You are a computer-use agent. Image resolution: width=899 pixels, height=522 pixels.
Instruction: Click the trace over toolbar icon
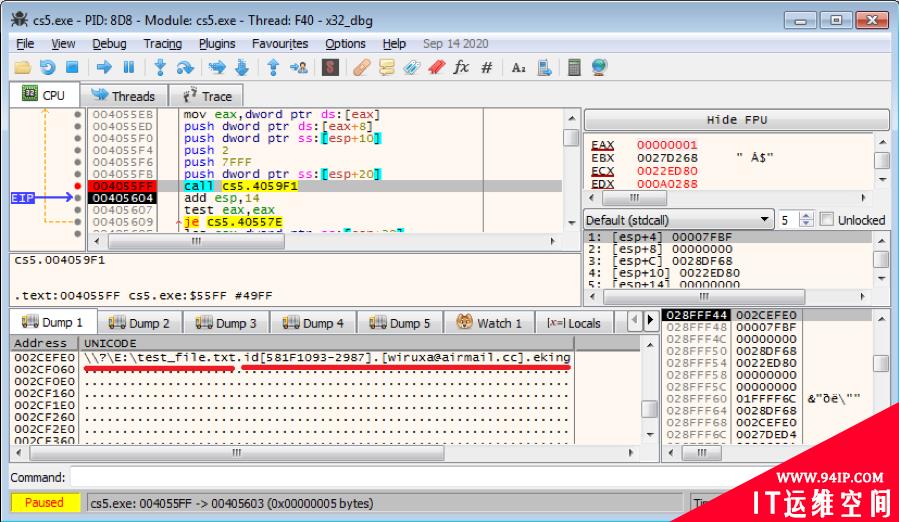(241, 68)
